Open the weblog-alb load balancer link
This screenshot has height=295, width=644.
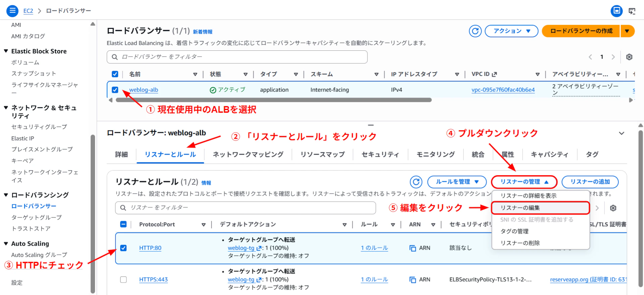[144, 90]
